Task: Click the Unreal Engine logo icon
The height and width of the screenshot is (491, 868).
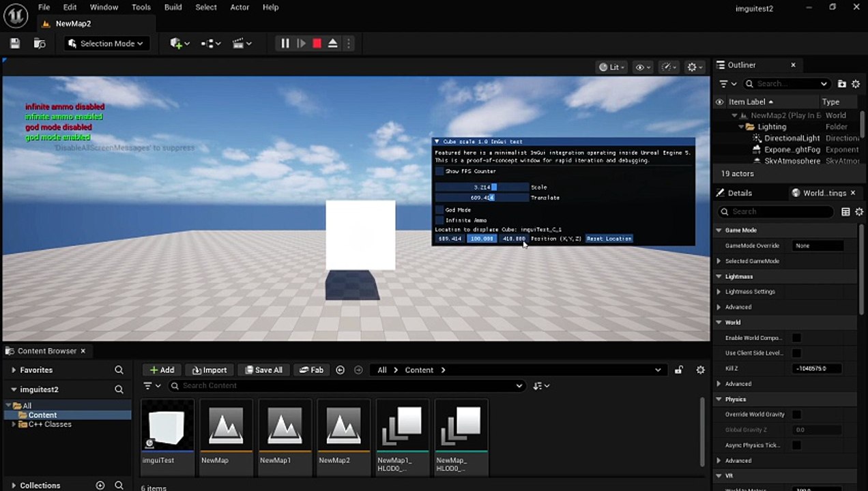Action: coord(16,15)
